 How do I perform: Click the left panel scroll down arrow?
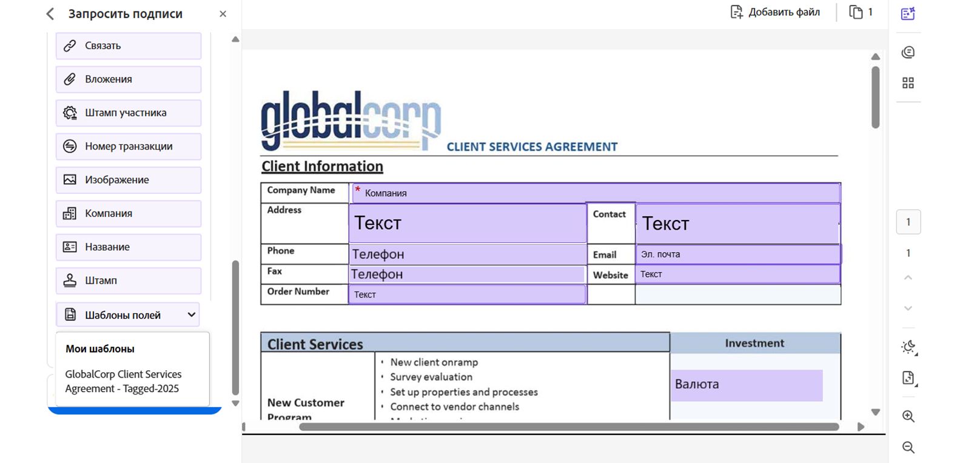click(x=235, y=404)
